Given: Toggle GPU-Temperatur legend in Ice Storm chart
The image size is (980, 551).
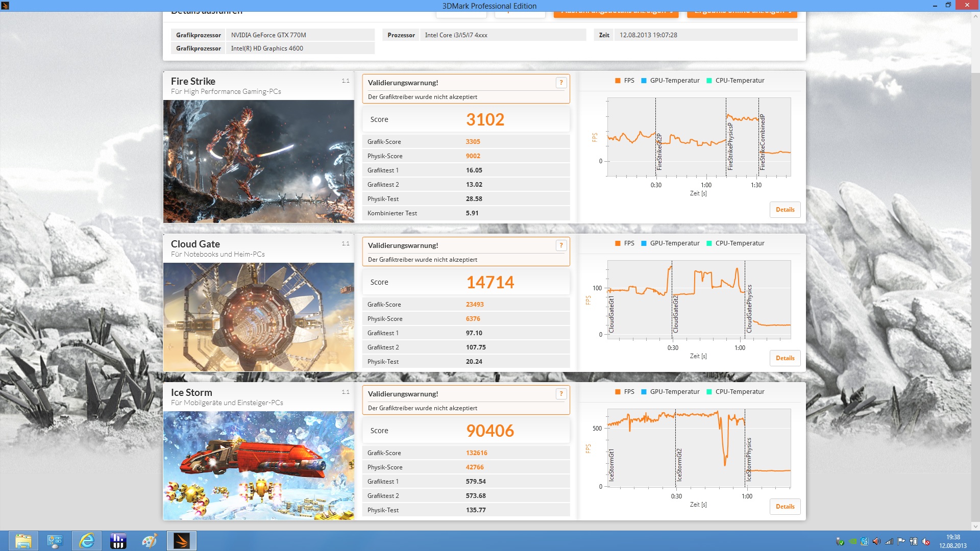Looking at the screenshot, I should [x=670, y=392].
